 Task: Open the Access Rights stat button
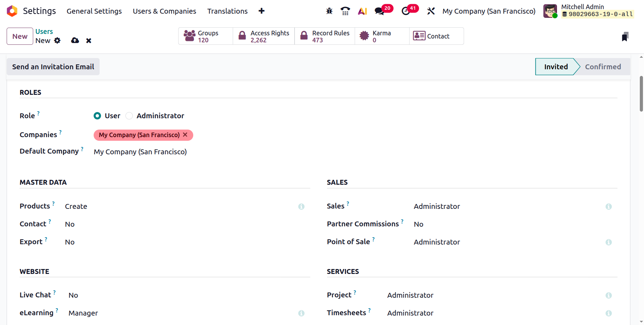click(x=264, y=36)
